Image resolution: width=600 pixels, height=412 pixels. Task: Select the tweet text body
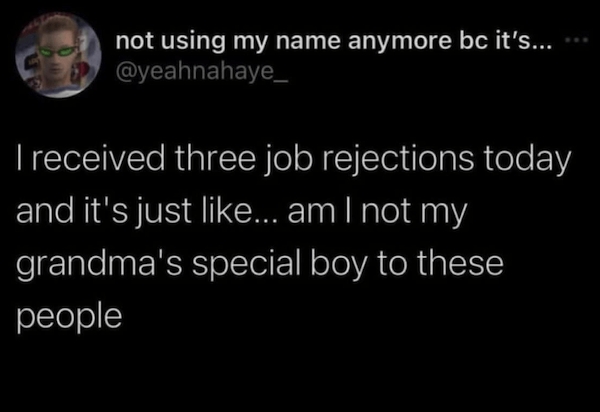coord(290,238)
